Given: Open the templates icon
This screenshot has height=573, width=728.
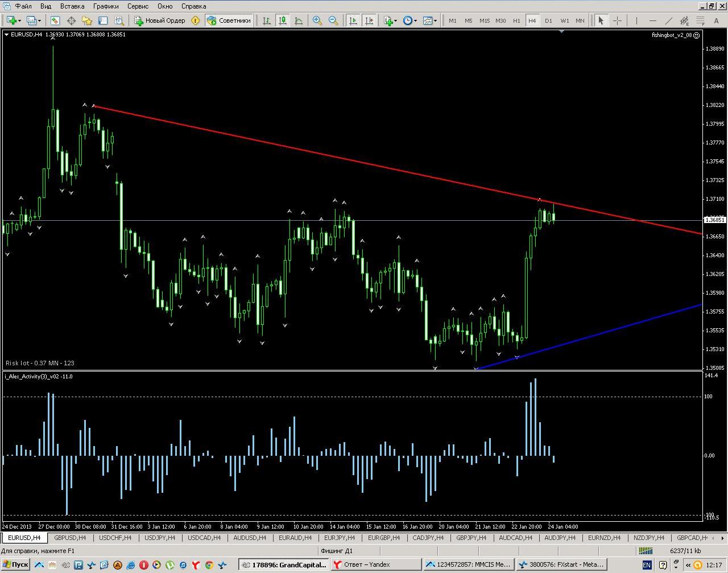Looking at the screenshot, I should pos(427,20).
